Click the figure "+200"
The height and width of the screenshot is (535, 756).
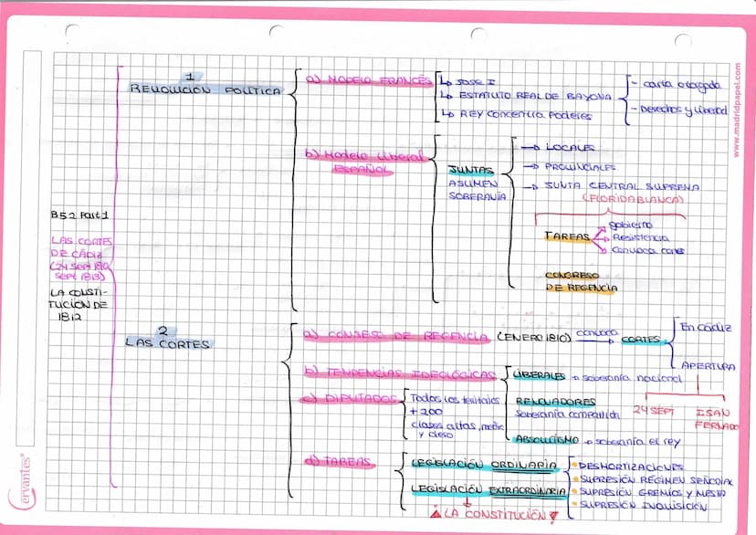(425, 412)
